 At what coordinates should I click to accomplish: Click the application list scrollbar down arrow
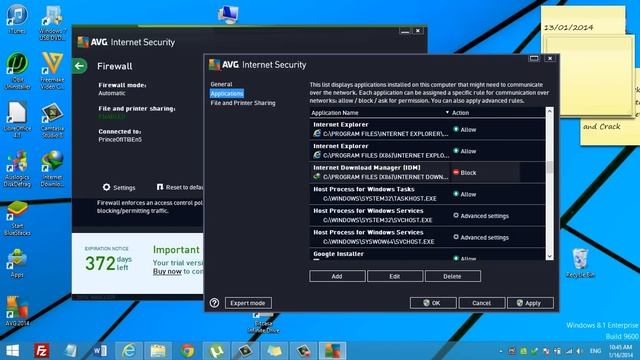pos(549,256)
